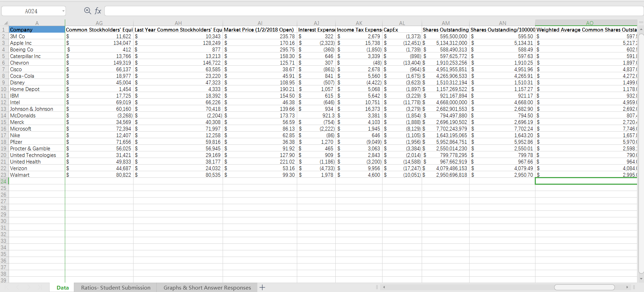
Task: Click horizontal scrollbar right arrow
Action: tap(627, 287)
